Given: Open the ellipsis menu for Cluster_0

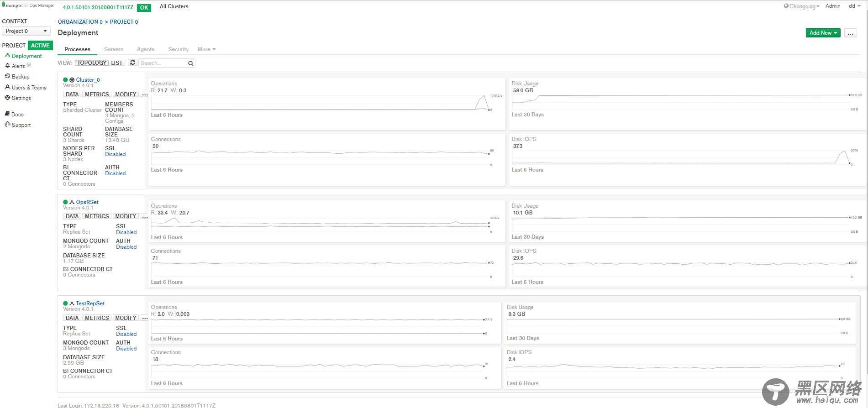Looking at the screenshot, I should tap(144, 94).
